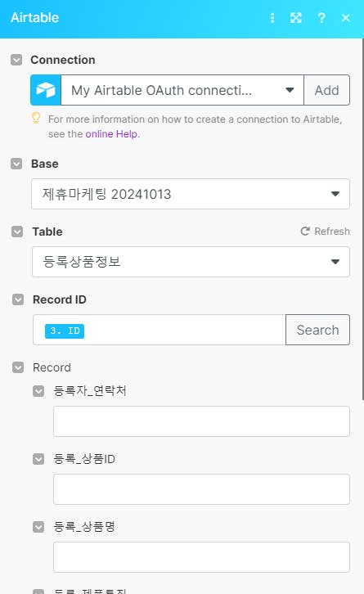Screen dimensions: 364x594
Task: Open the three-dot options menu in header
Action: click(x=272, y=18)
